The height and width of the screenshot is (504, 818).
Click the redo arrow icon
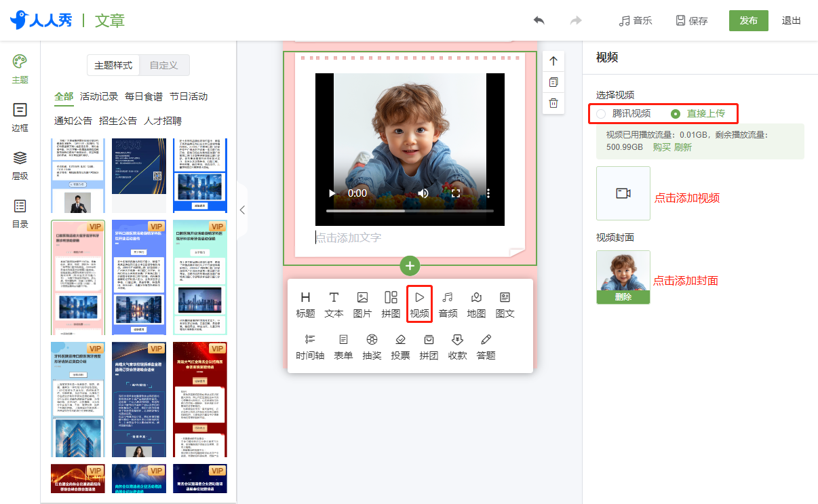tap(576, 20)
